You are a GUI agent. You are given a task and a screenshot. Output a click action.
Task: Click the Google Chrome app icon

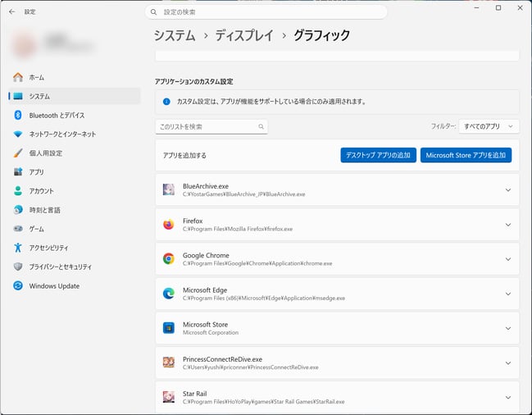(x=169, y=259)
